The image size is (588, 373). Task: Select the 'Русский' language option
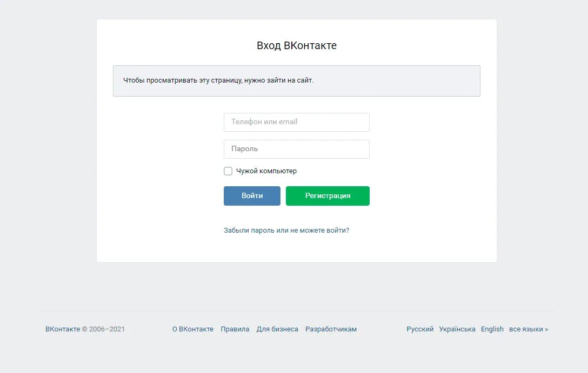(420, 329)
